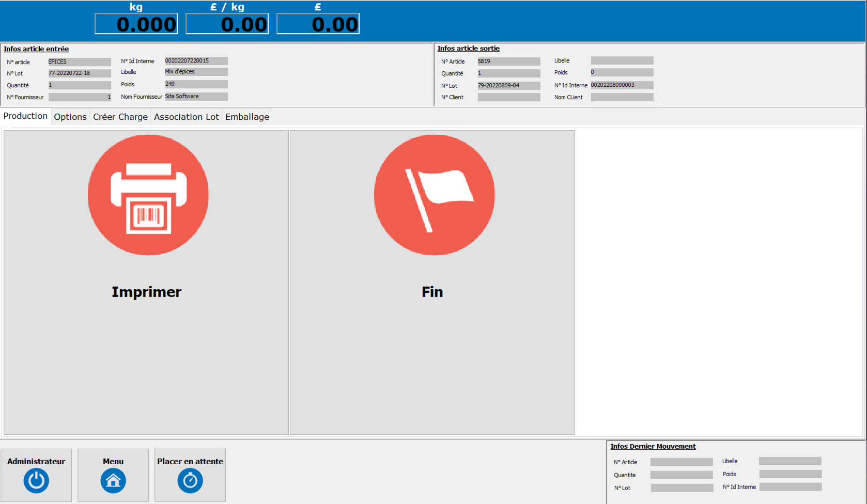Click the N° Fournisseur field

click(80, 97)
